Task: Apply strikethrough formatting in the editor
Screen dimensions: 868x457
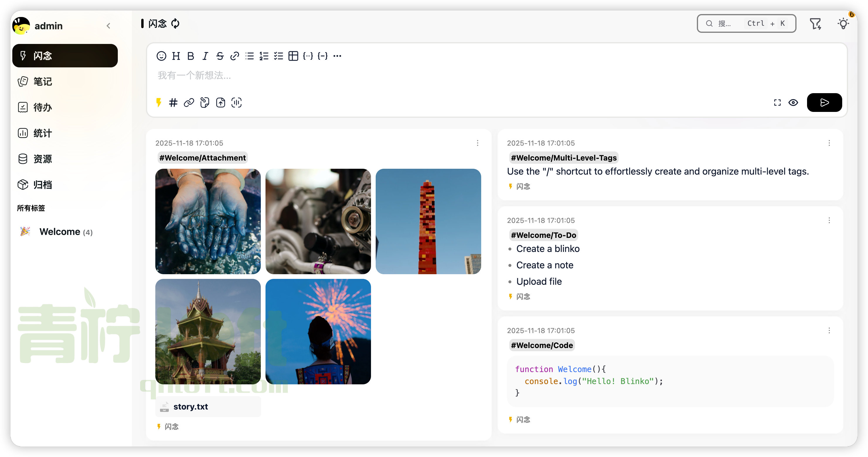Action: (x=220, y=56)
